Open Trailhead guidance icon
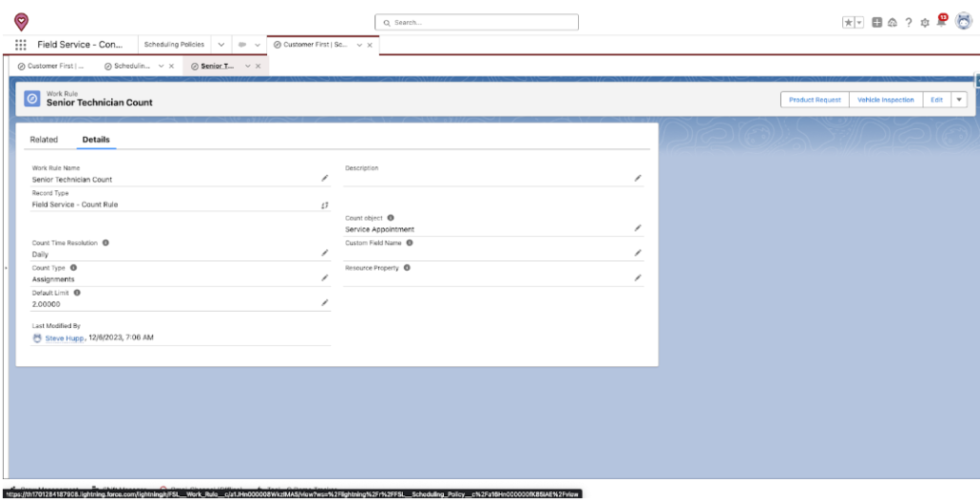The width and height of the screenshot is (980, 501). 893,23
